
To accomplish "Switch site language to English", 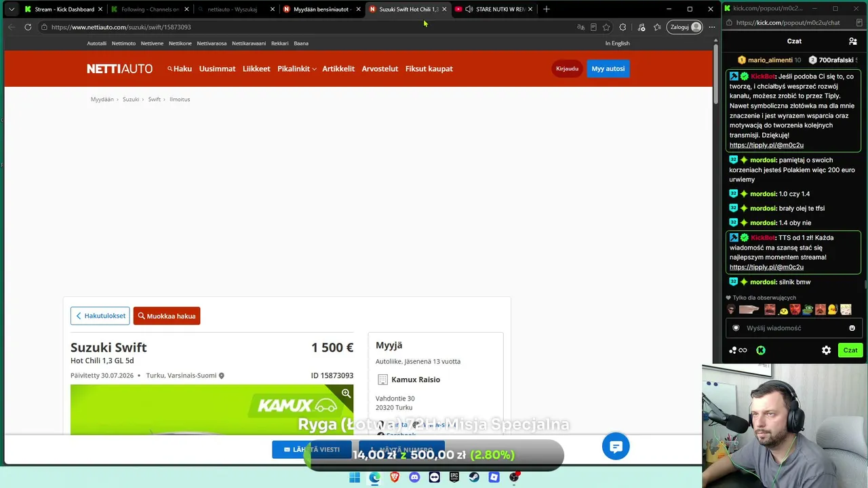I will click(x=617, y=43).
